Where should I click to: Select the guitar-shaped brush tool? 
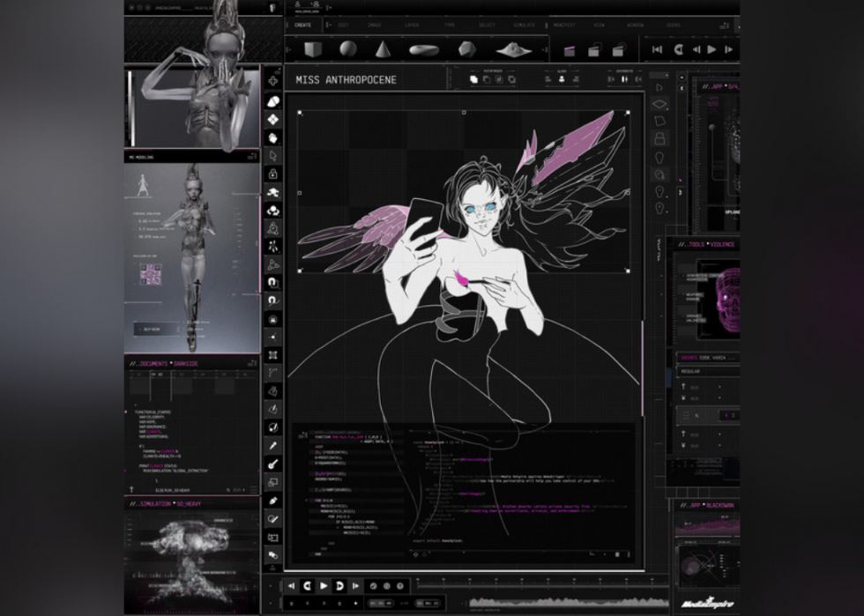click(x=272, y=464)
